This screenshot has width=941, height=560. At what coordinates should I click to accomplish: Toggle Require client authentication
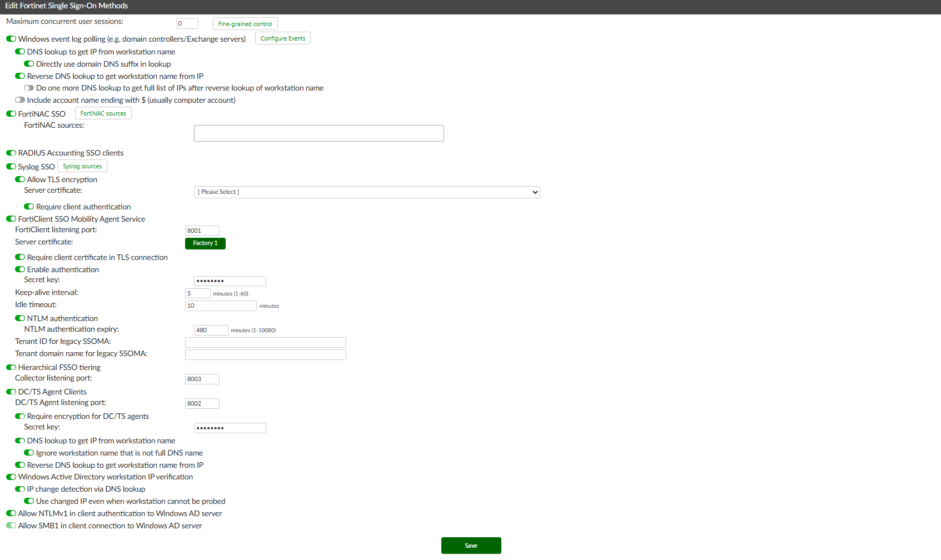pyautogui.click(x=29, y=207)
